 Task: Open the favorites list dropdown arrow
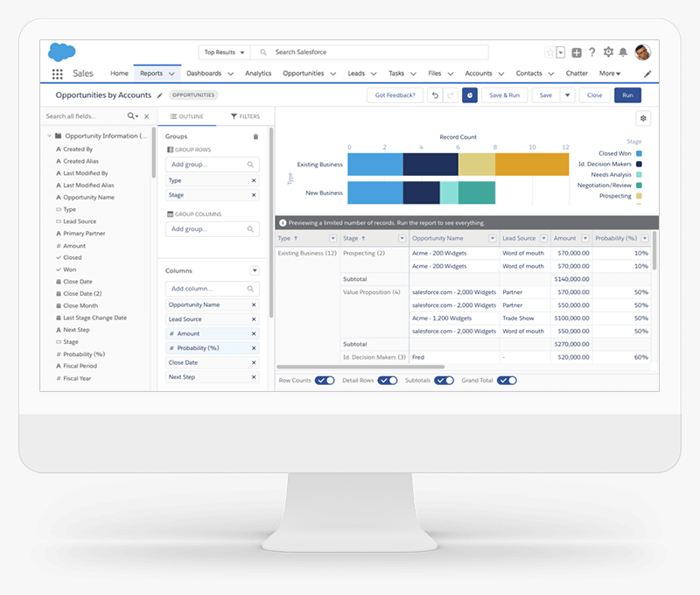[561, 52]
